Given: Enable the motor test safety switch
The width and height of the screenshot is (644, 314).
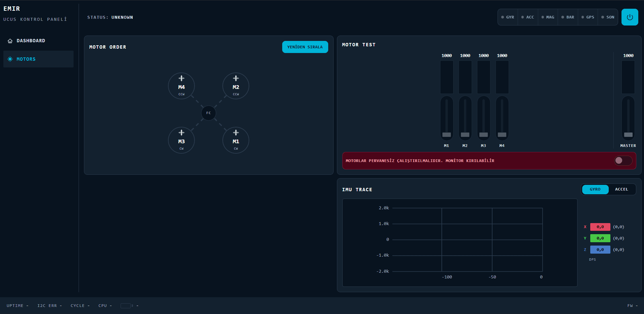Looking at the screenshot, I should tap(623, 161).
